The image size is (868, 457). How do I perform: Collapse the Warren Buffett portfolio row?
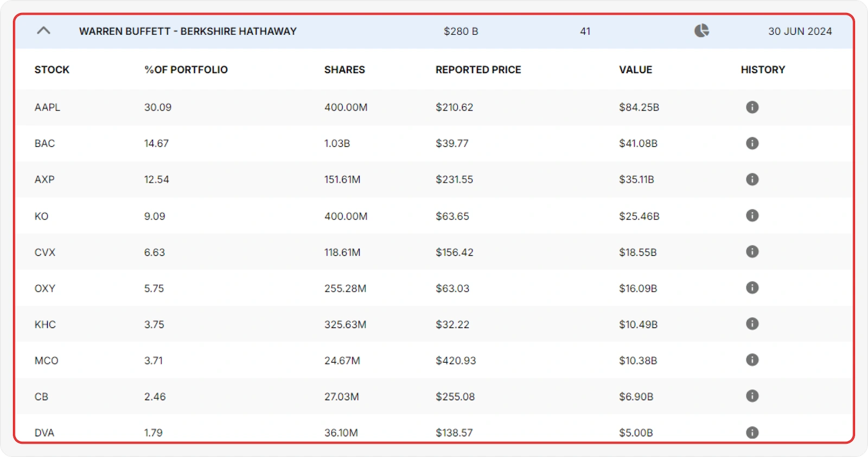(x=43, y=31)
